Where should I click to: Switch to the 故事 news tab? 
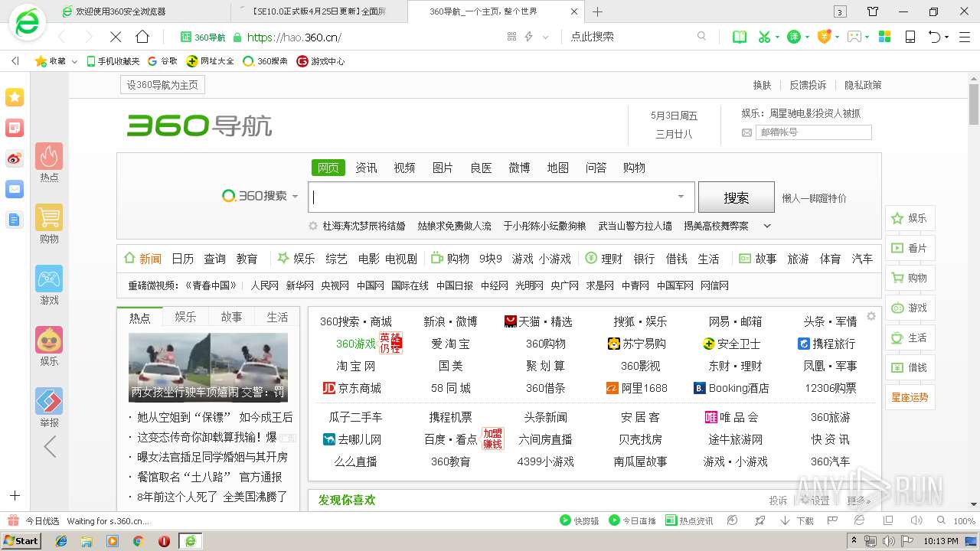pos(231,317)
